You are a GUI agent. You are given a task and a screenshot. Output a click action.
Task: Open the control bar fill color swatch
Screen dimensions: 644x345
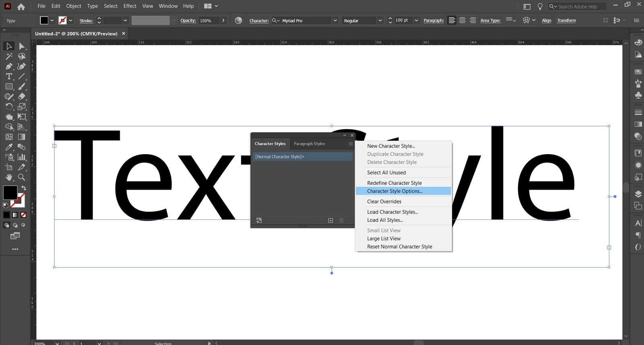[44, 21]
